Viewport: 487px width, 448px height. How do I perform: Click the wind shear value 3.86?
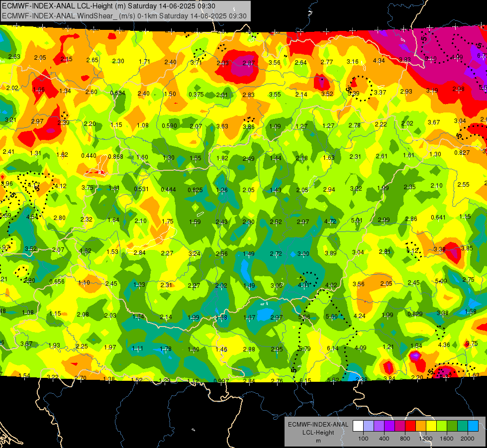[248, 126]
